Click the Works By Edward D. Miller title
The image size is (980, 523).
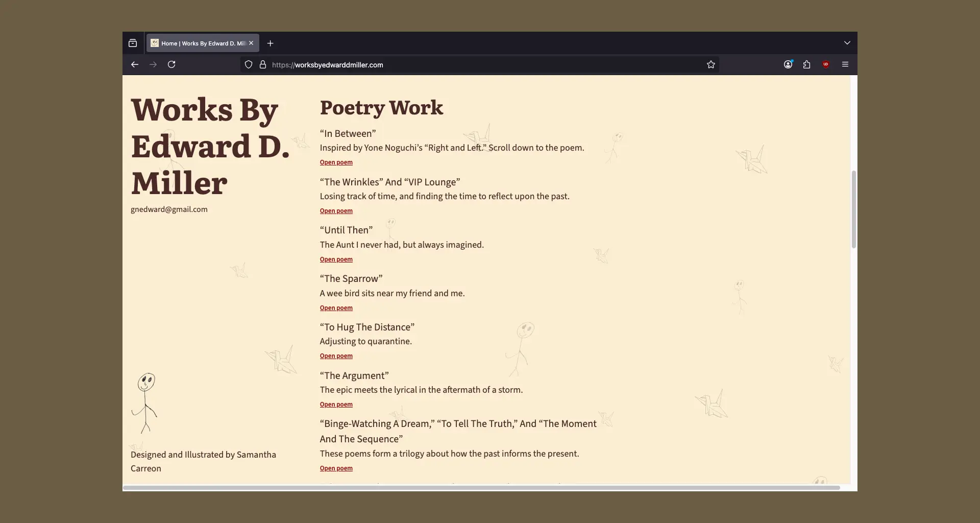(x=210, y=146)
